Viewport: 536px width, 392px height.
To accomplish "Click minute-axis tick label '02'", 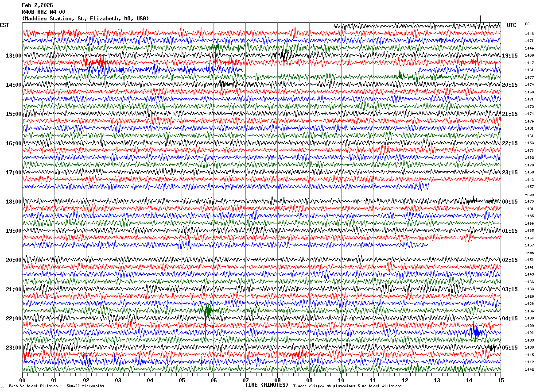I will coord(86,380).
